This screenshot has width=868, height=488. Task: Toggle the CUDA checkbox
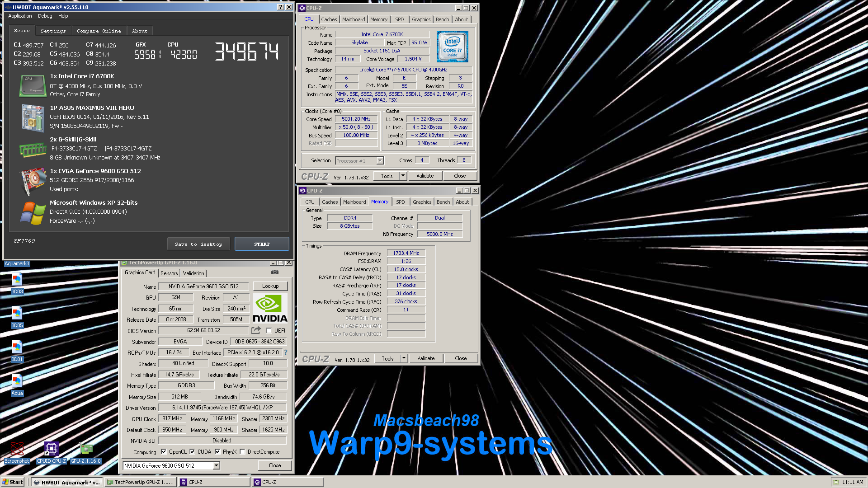(192, 451)
